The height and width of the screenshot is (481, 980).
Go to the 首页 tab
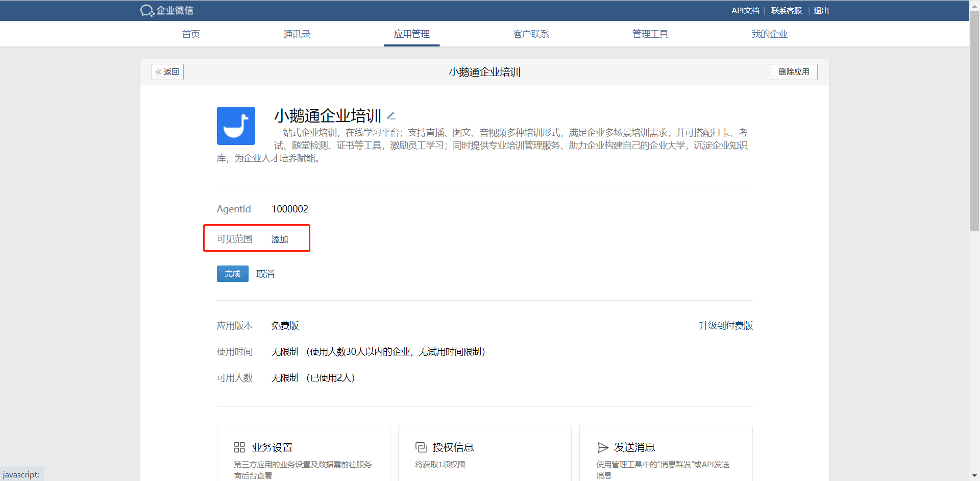pyautogui.click(x=191, y=34)
